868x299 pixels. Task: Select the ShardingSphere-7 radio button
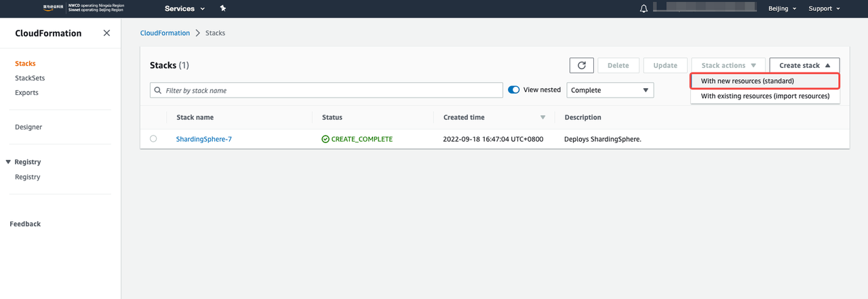(x=153, y=138)
